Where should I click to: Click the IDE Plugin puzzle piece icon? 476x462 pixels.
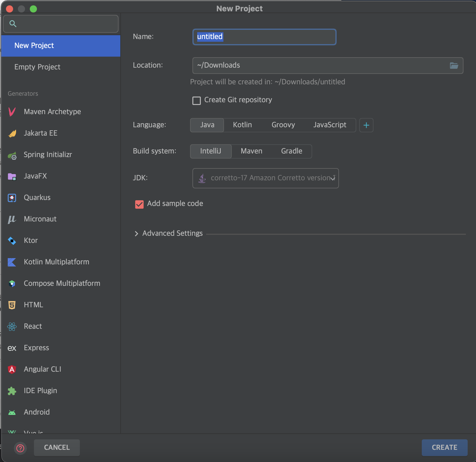[x=12, y=391]
